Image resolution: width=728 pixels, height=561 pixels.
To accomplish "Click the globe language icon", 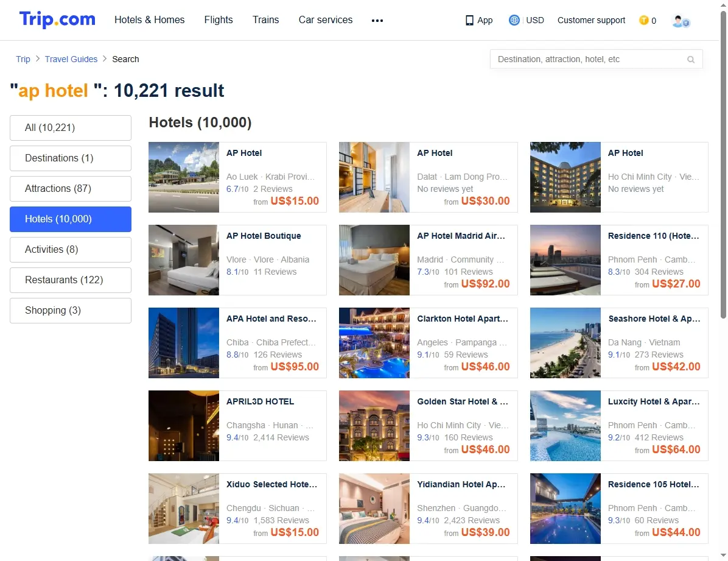I will click(514, 20).
